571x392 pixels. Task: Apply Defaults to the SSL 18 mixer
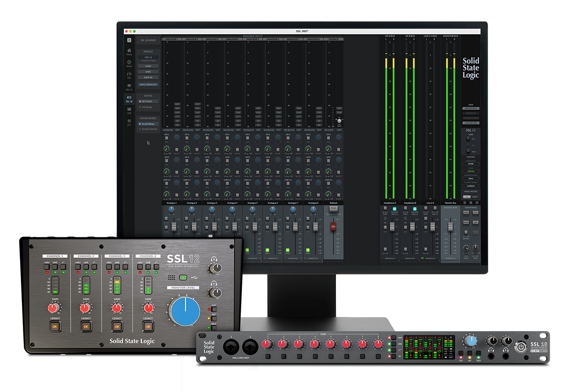[148, 84]
